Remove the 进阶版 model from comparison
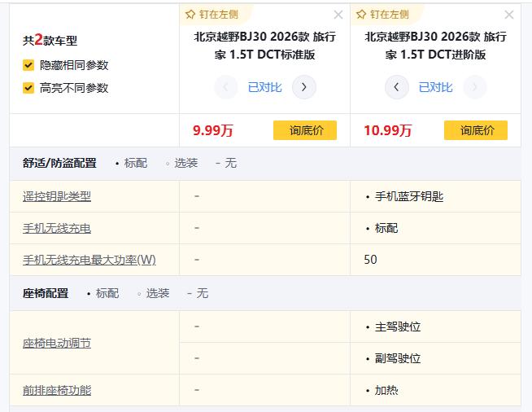 pyautogui.click(x=509, y=15)
